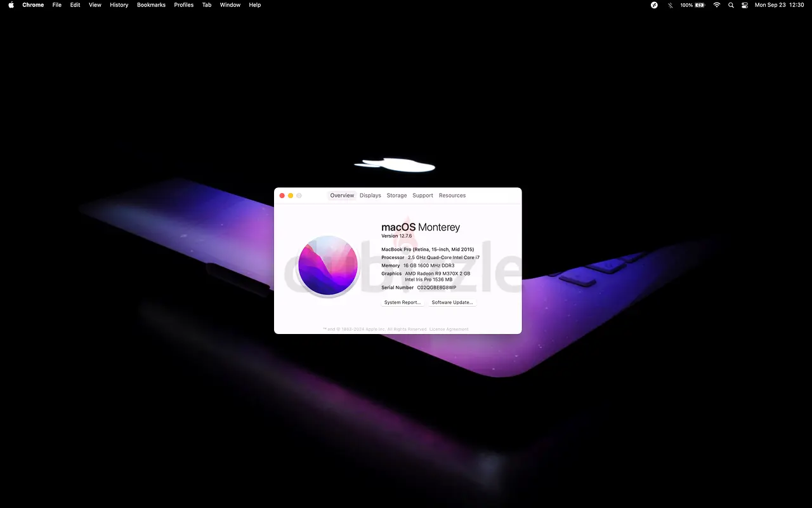Screen dimensions: 812x508
Task: Click the System Report... button
Action: (402, 302)
